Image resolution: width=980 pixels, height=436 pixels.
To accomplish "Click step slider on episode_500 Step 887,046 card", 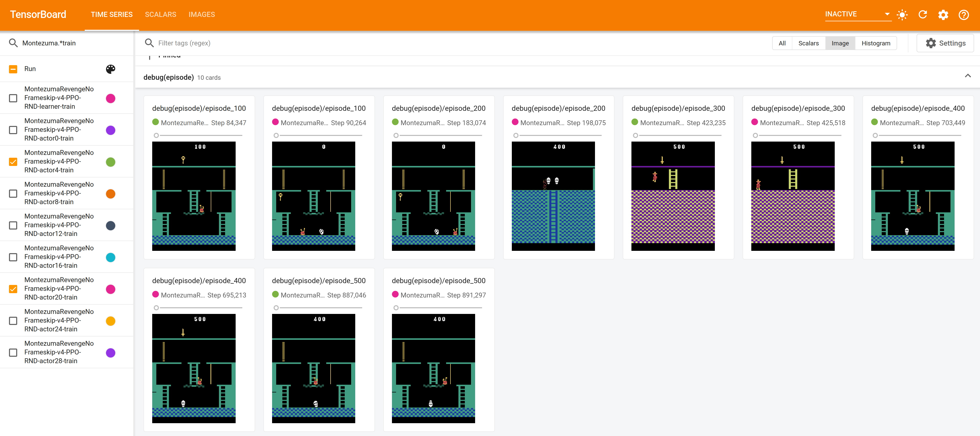I will tap(318, 308).
